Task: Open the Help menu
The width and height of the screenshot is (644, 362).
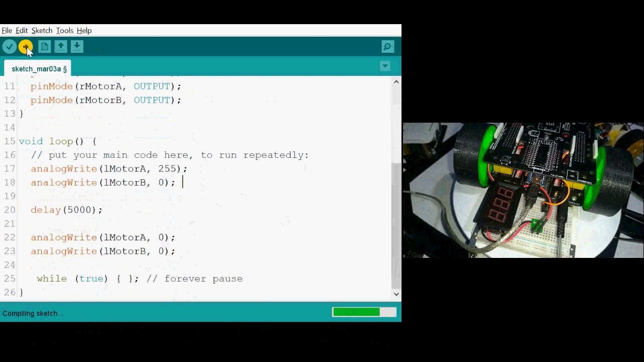Action: point(84,31)
